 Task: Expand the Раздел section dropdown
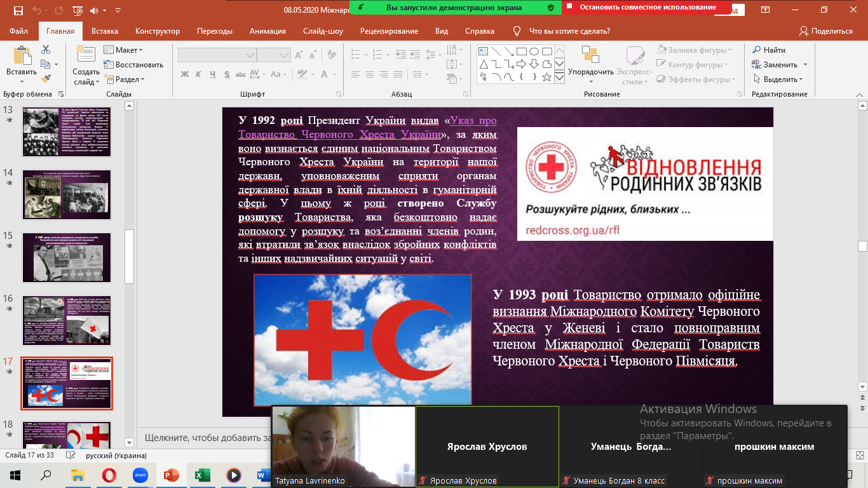(x=125, y=79)
